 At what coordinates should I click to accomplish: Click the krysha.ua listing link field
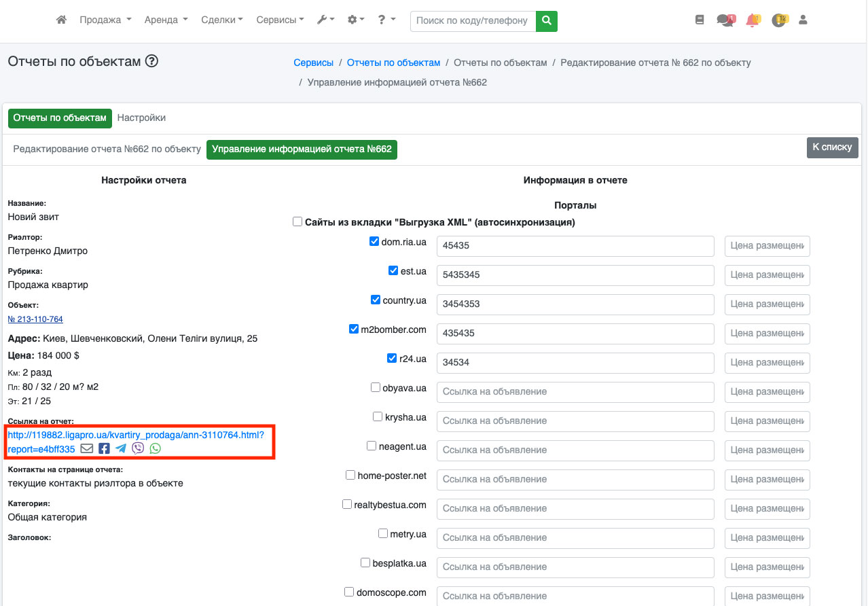click(575, 421)
